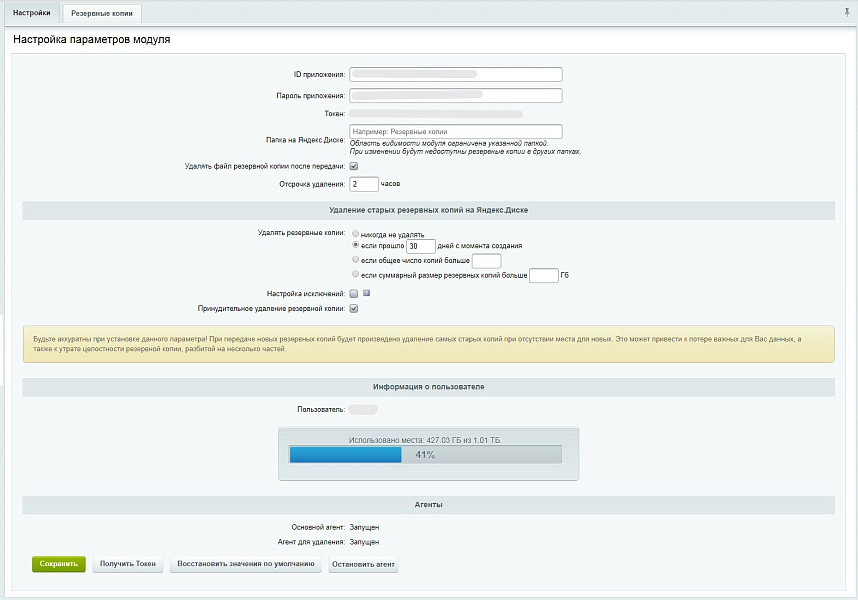Select the если прошло days radio option
The width and height of the screenshot is (858, 600).
356,245
